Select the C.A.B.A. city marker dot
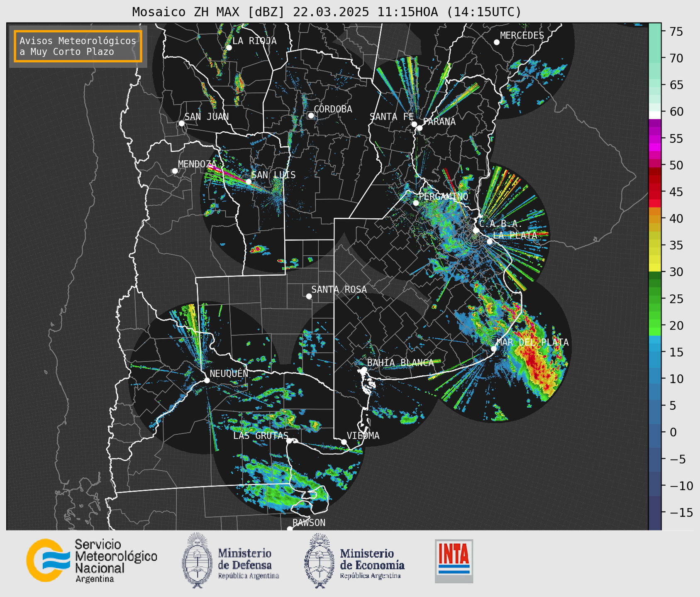Image resolution: width=700 pixels, height=597 pixels. [476, 230]
